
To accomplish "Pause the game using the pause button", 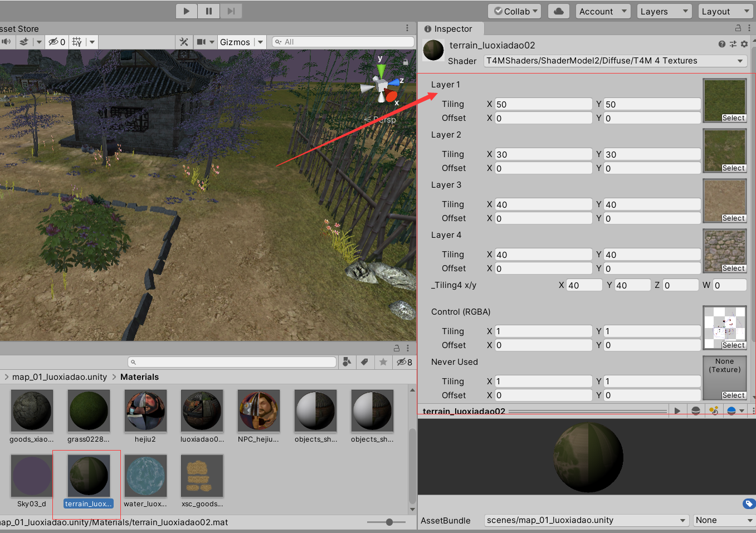I will [209, 11].
